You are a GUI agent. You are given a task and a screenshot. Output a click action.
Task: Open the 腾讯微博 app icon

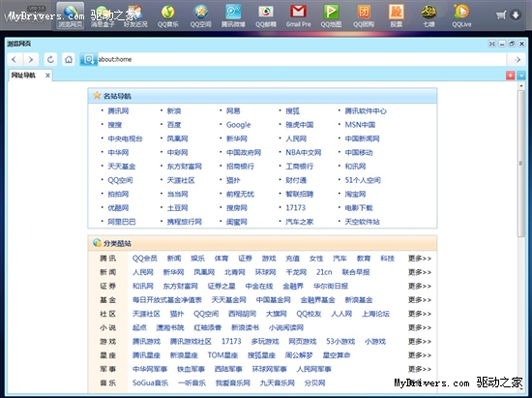coord(233,15)
